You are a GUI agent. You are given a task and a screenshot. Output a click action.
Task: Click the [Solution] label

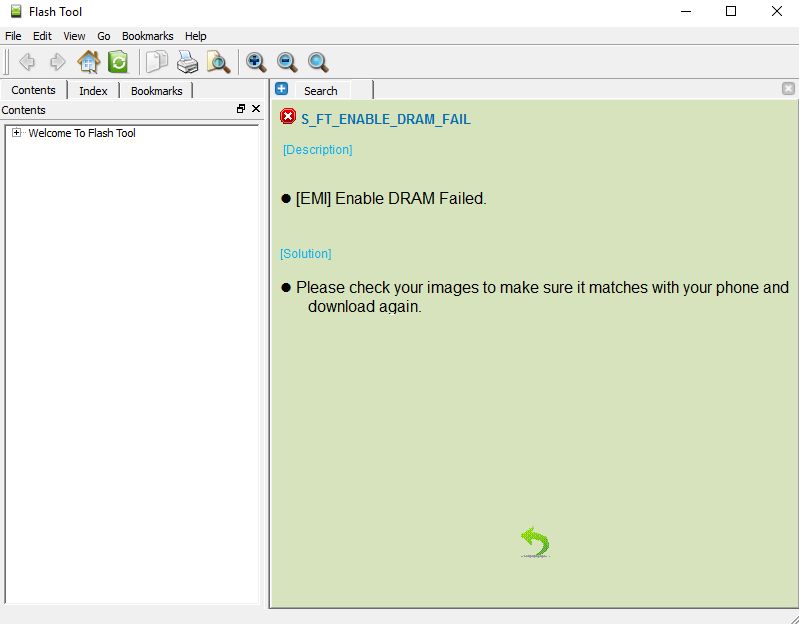(305, 254)
